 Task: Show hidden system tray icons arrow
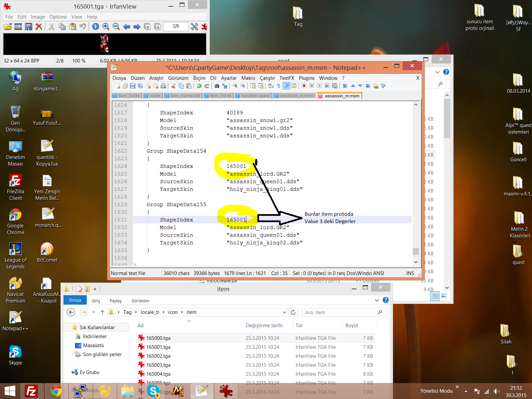pos(466,391)
